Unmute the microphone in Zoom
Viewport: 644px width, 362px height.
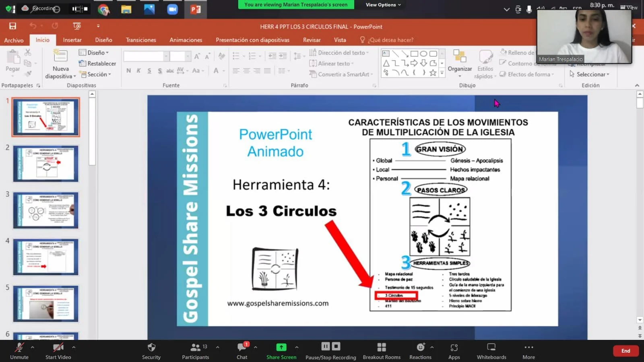pos(19,351)
